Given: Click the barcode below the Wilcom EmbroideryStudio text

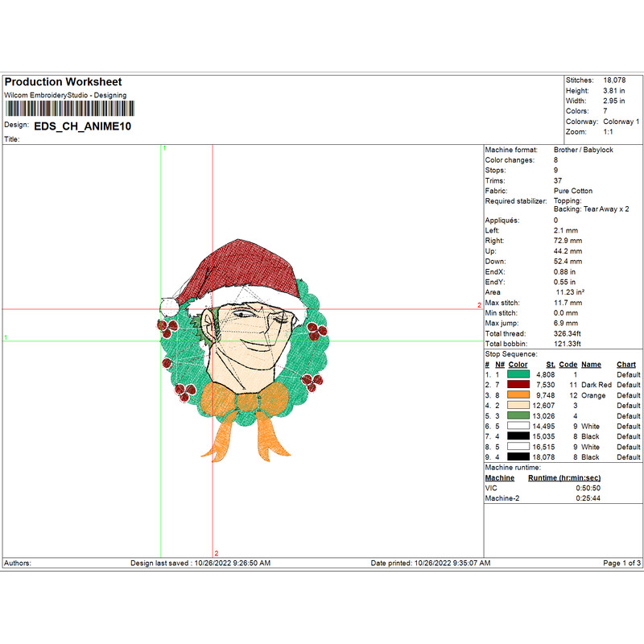Looking at the screenshot, I should pos(64,109).
